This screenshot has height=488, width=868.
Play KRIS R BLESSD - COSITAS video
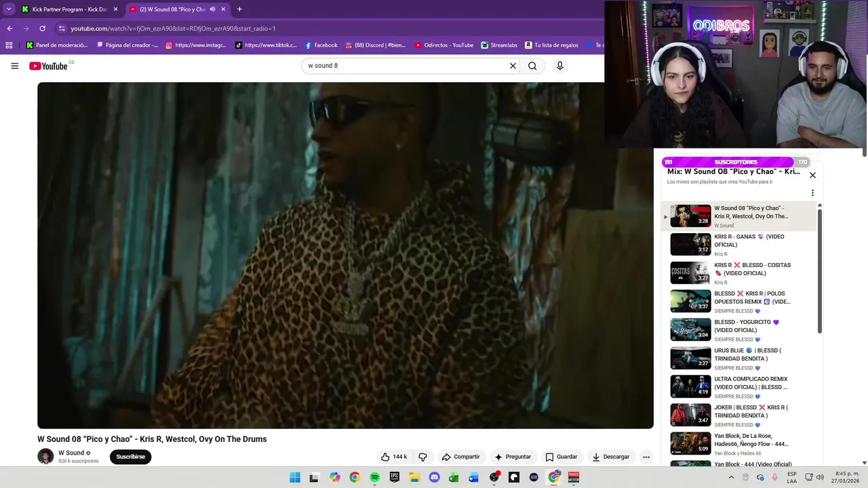pos(739,273)
